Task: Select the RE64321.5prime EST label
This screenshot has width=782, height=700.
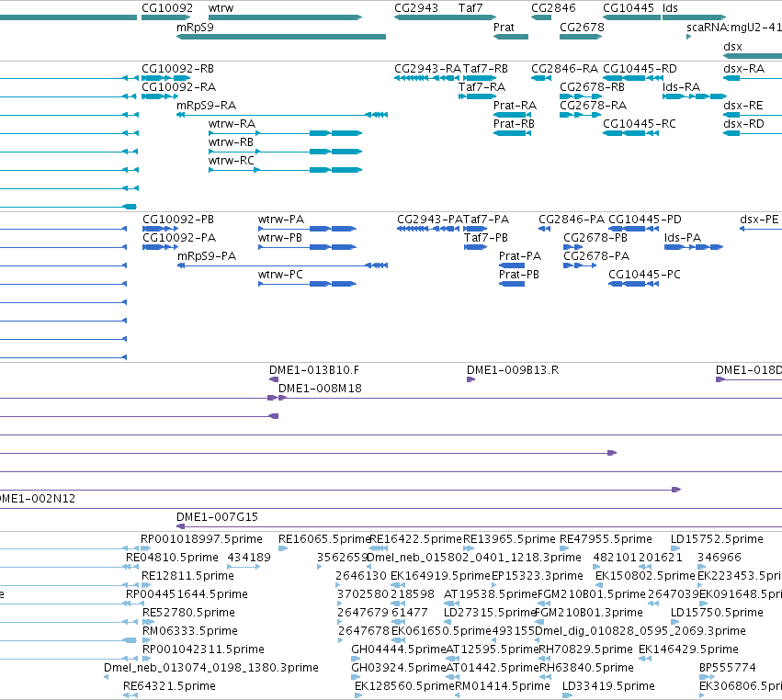Action: click(169, 685)
